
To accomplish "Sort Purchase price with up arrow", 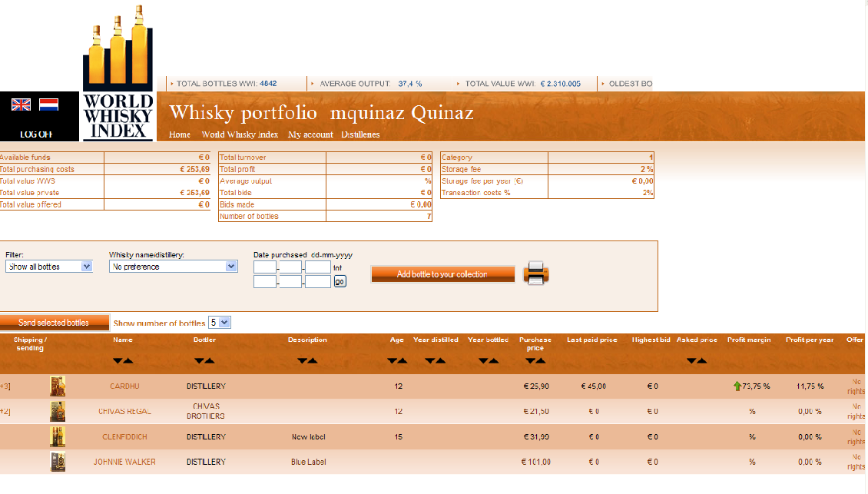I will pyautogui.click(x=541, y=360).
